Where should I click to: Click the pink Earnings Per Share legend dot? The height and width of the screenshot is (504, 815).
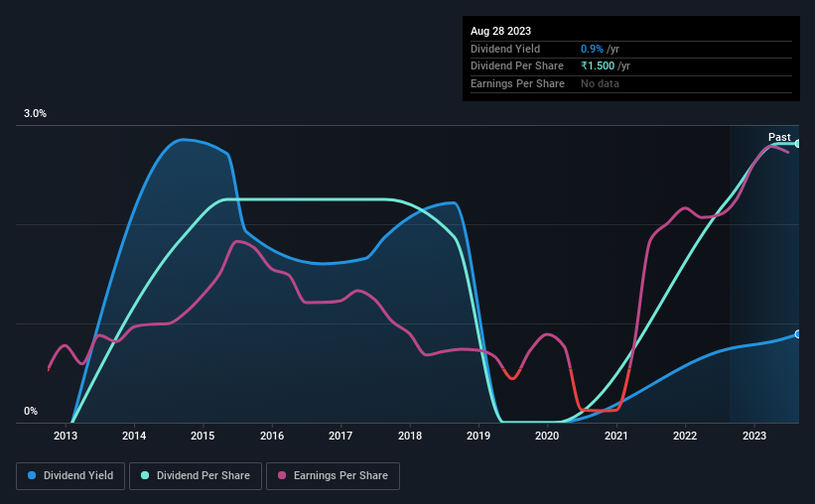click(282, 475)
